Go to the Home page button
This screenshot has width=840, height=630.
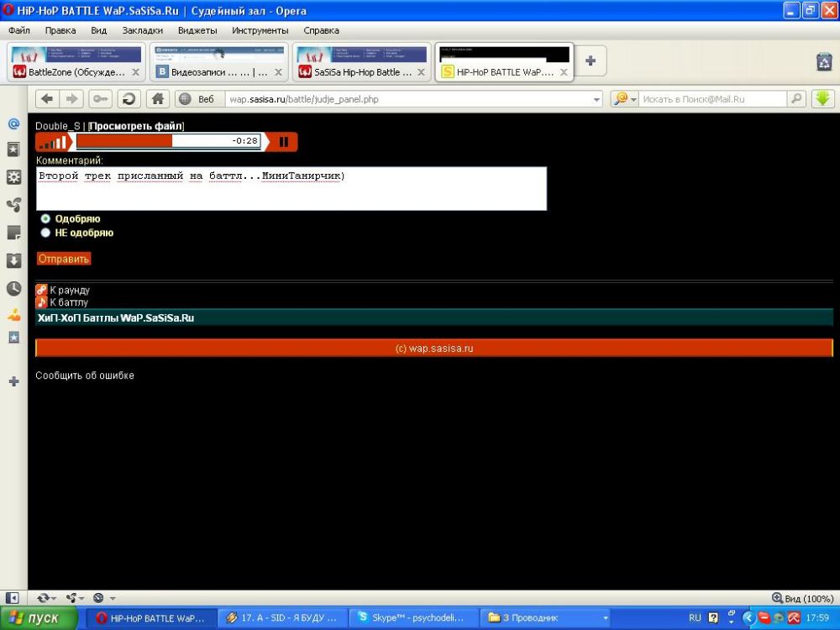pos(158,99)
